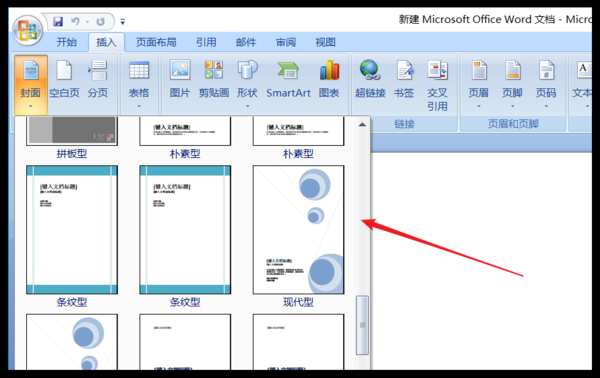Expand the dropdown arrow under 页脚
Image resolution: width=600 pixels, height=378 pixels.
coord(512,106)
